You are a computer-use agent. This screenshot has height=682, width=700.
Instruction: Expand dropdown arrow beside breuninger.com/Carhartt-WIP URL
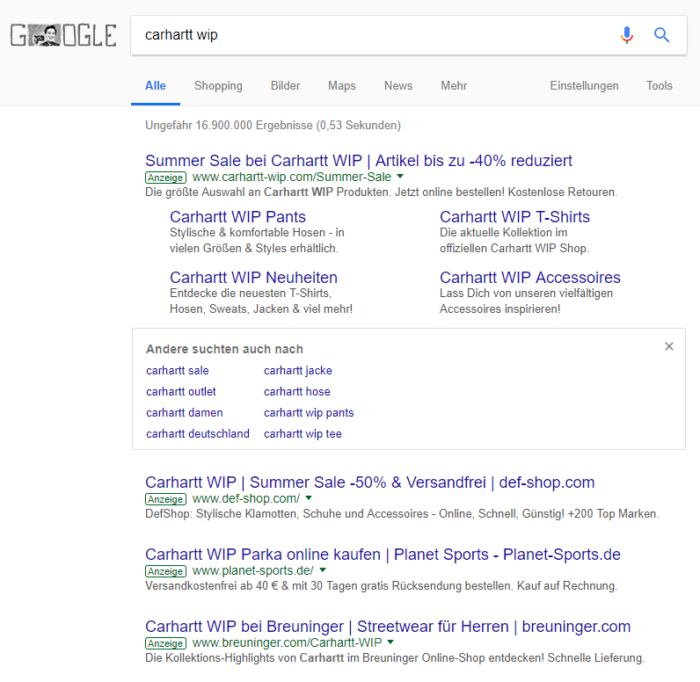point(391,642)
